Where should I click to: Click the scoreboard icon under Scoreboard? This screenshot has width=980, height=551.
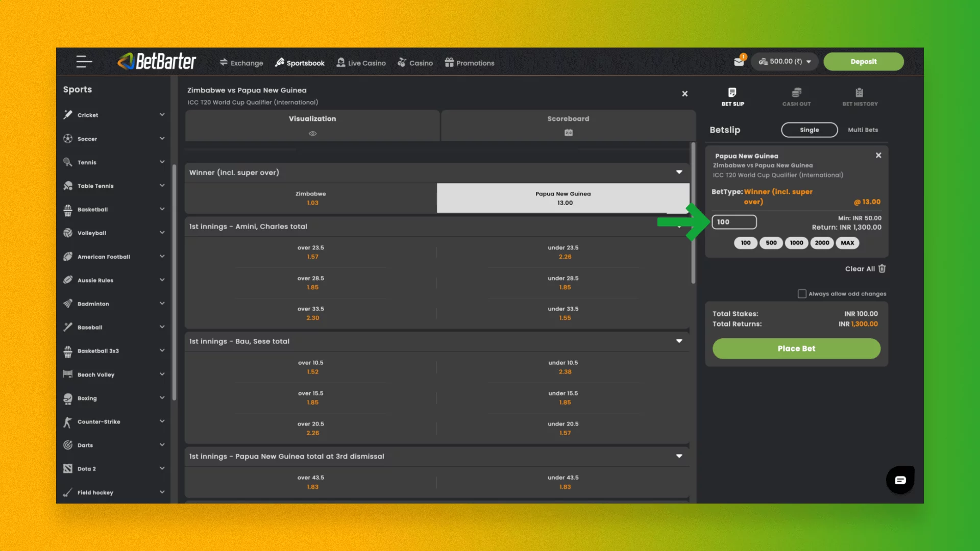click(x=568, y=133)
